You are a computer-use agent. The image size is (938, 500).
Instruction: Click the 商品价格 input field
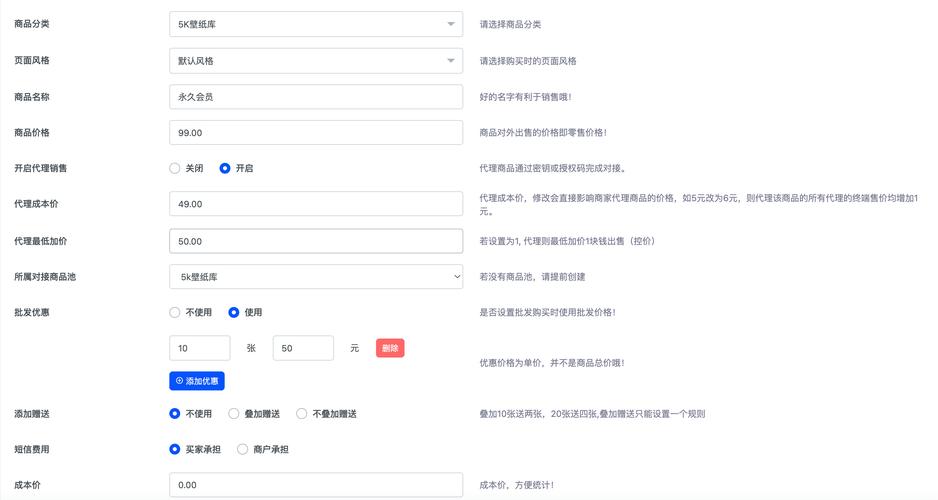coord(315,133)
